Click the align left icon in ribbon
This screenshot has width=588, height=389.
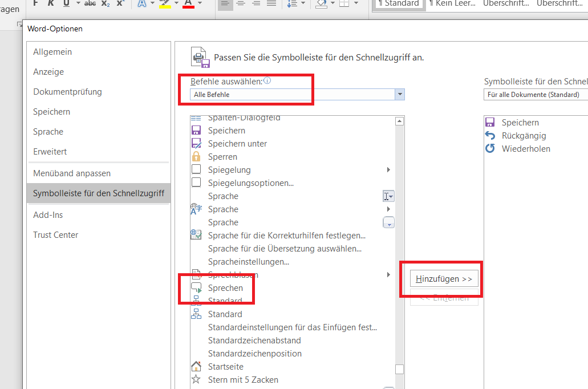[225, 3]
